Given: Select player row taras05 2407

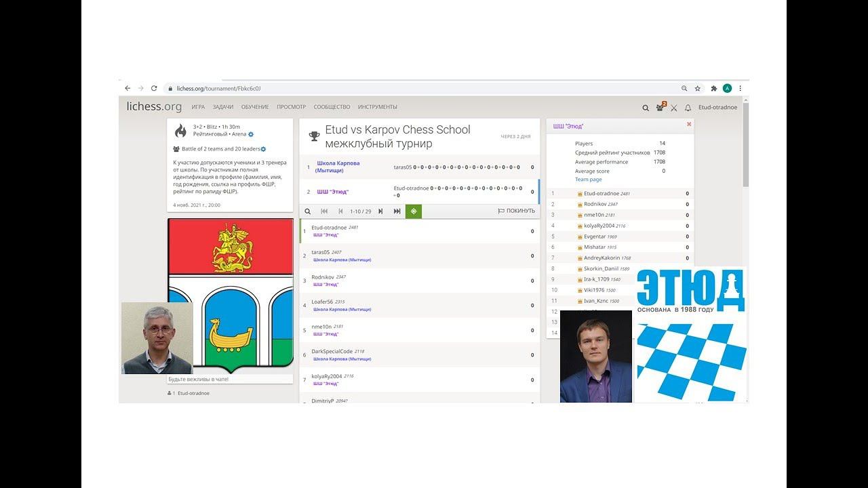Looking at the screenshot, I should (419, 256).
